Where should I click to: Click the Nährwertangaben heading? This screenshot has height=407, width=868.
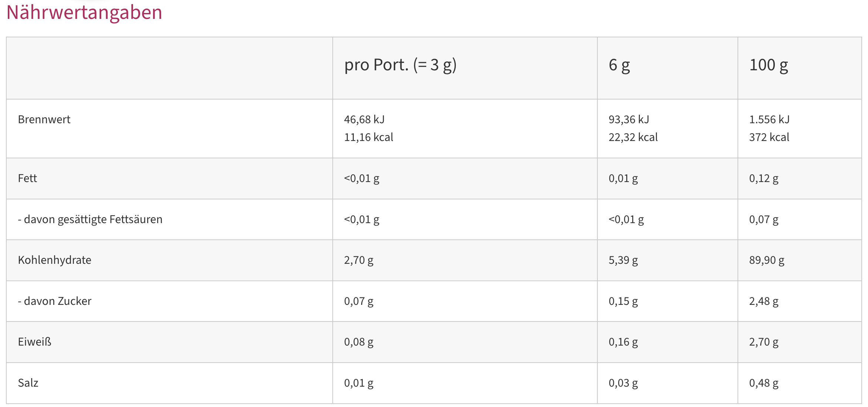tap(84, 12)
